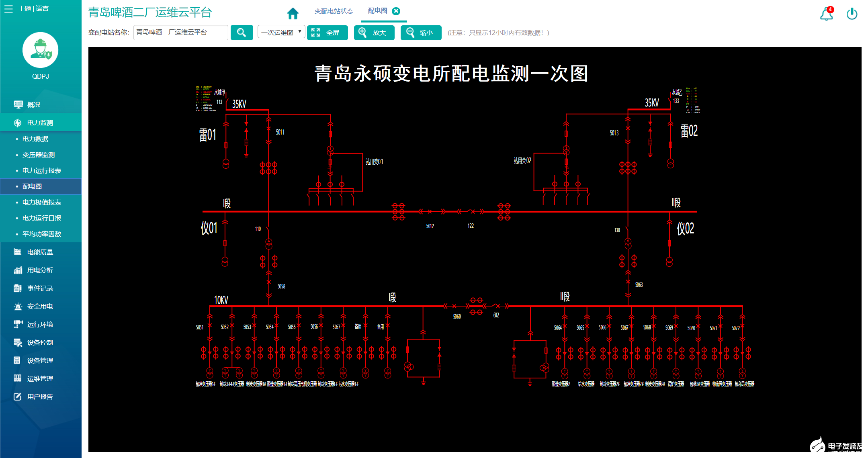Toggle the hamburger sidebar menu icon

point(8,8)
